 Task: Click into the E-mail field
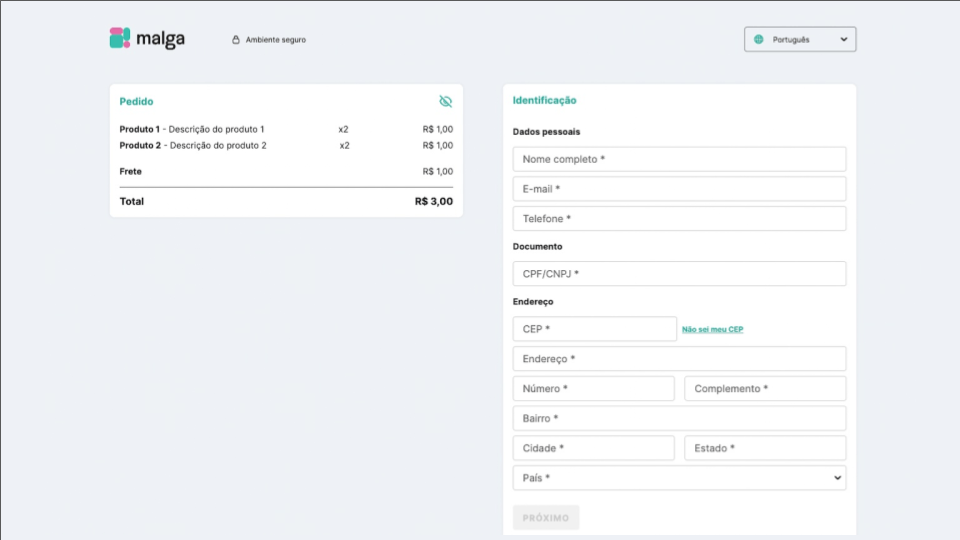click(x=679, y=189)
